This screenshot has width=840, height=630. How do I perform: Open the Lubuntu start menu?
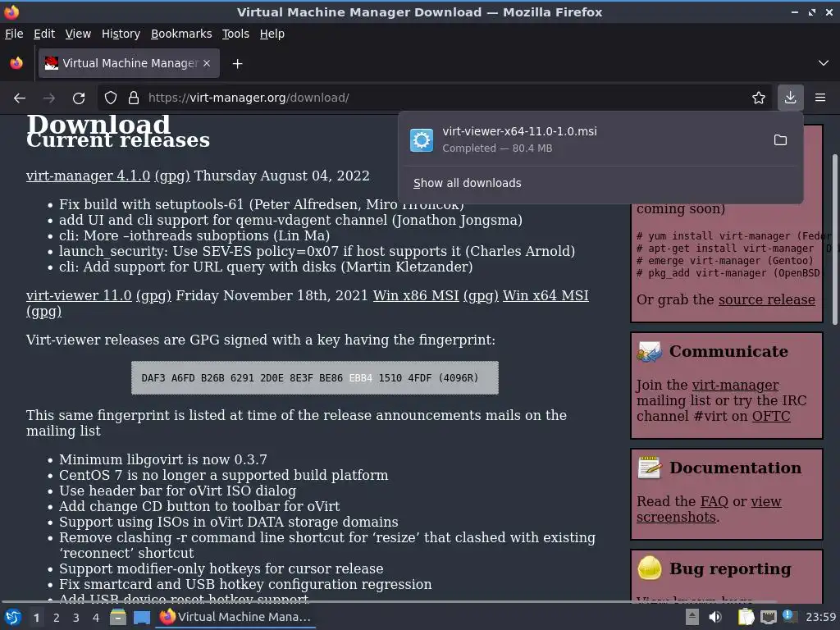pyautogui.click(x=13, y=617)
